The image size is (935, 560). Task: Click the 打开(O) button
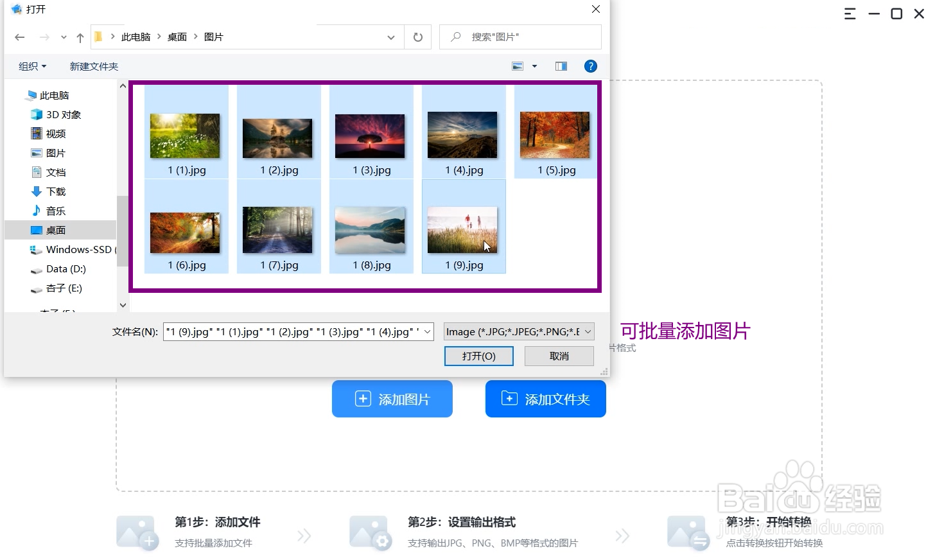pyautogui.click(x=478, y=356)
